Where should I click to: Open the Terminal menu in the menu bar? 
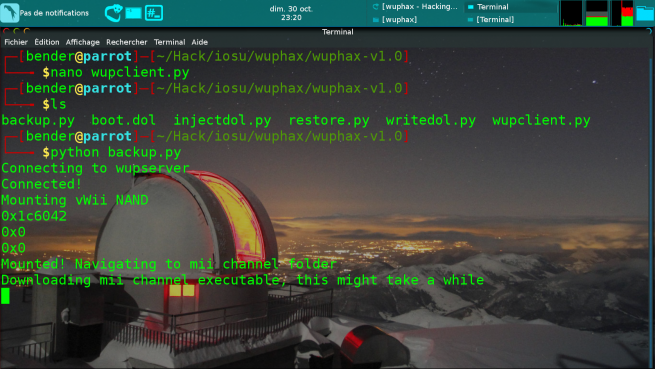tap(169, 42)
